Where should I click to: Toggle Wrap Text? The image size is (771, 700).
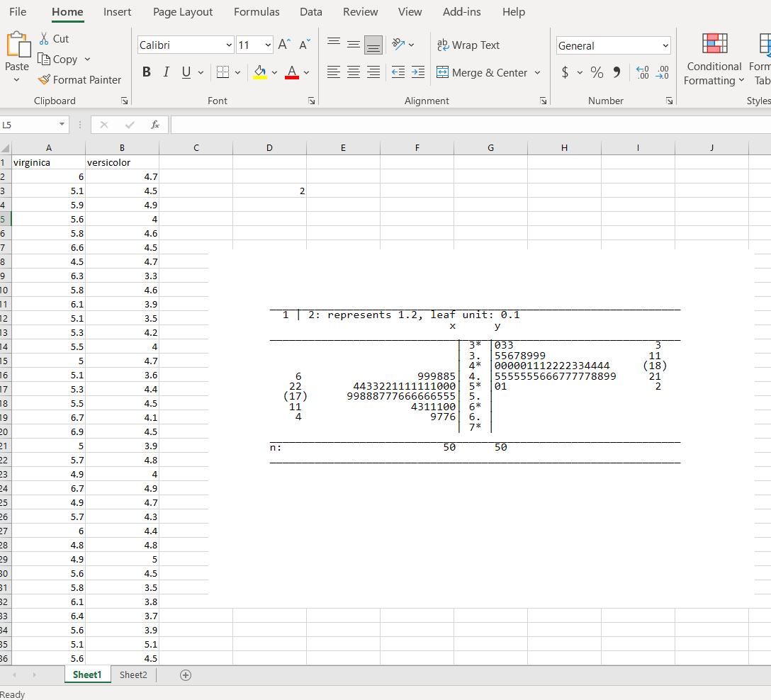(x=468, y=45)
